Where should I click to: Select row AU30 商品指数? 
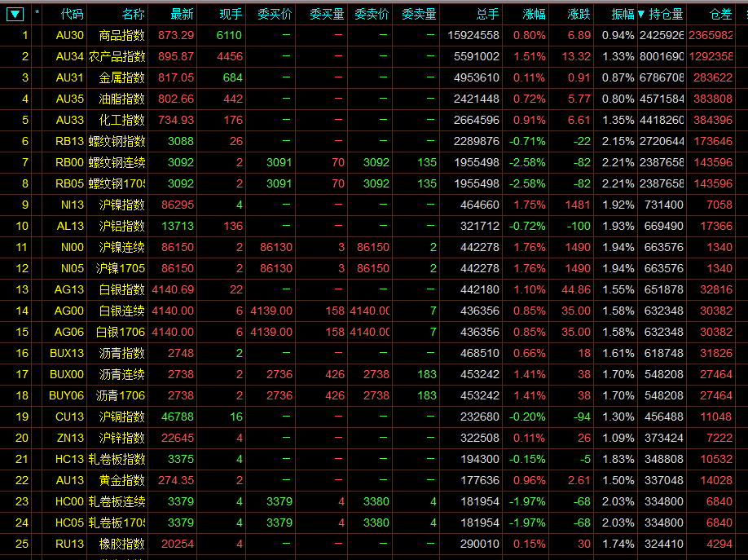(121, 35)
